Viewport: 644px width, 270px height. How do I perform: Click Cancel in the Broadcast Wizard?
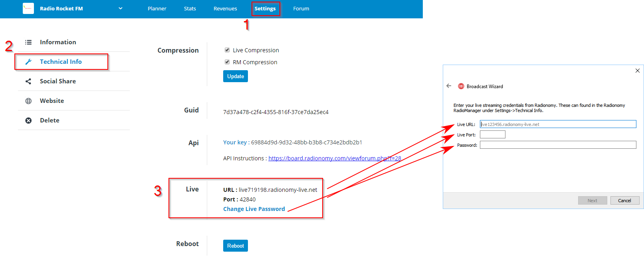pos(625,201)
